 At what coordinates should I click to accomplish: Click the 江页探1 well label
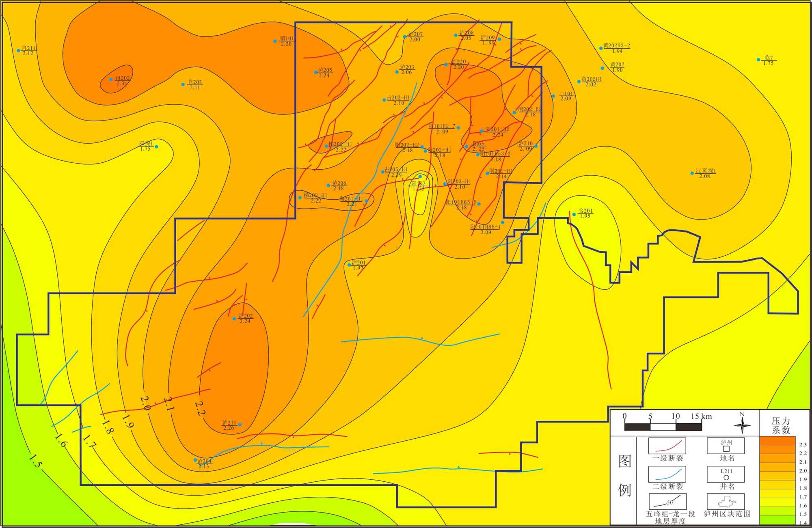coord(705,171)
